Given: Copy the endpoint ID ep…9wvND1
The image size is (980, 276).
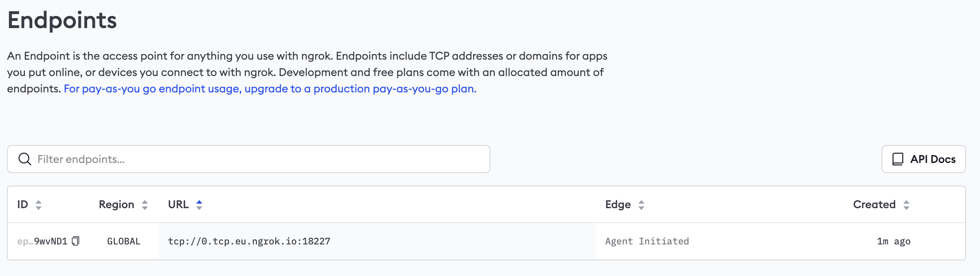Looking at the screenshot, I should [x=76, y=241].
